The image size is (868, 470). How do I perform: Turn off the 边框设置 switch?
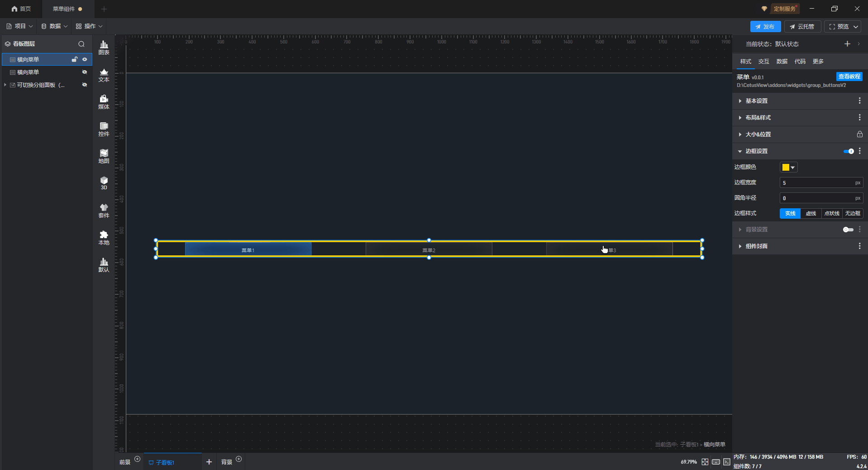pyautogui.click(x=849, y=151)
